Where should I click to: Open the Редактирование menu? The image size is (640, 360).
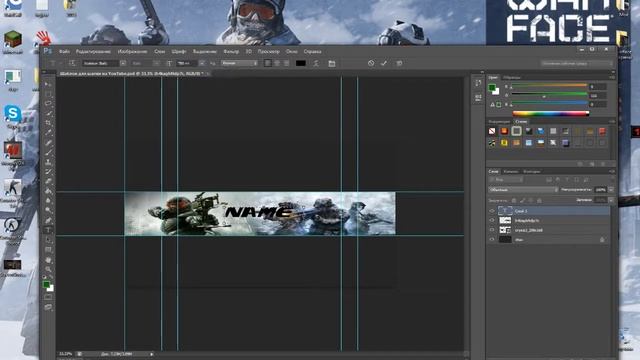click(x=93, y=52)
